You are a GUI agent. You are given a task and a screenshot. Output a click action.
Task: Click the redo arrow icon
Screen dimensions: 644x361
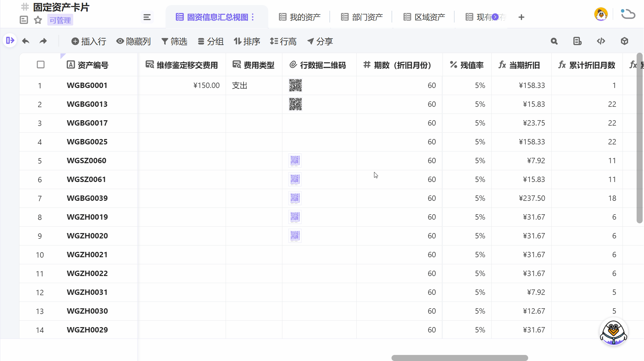coord(43,41)
